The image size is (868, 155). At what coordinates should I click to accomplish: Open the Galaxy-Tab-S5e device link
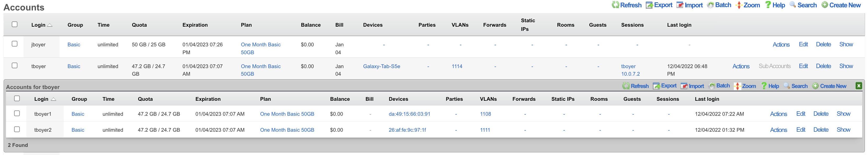[x=382, y=66]
